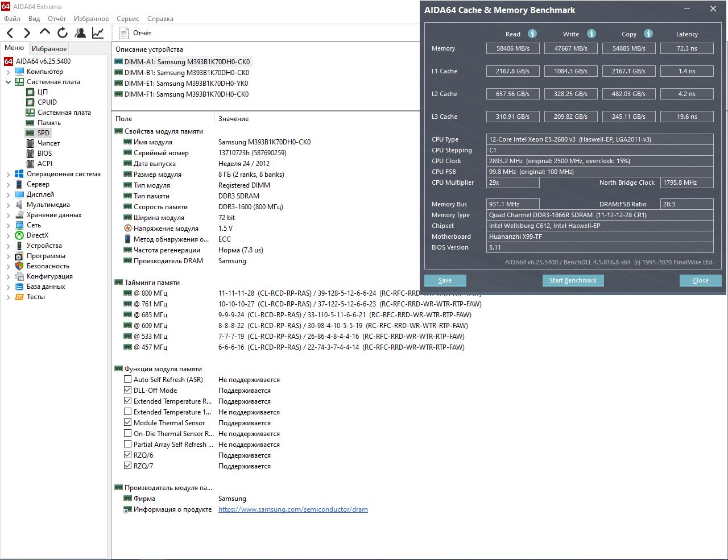Toggle the RZQ/7 checkbox
Viewport: 728px width, 560px height.
128,466
